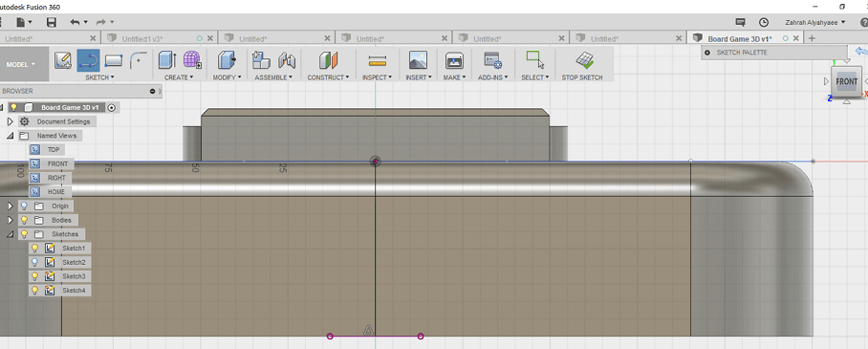Viewport: 868px width, 349px height.
Task: Select the Fillet sketch tool
Action: pyautogui.click(x=139, y=60)
